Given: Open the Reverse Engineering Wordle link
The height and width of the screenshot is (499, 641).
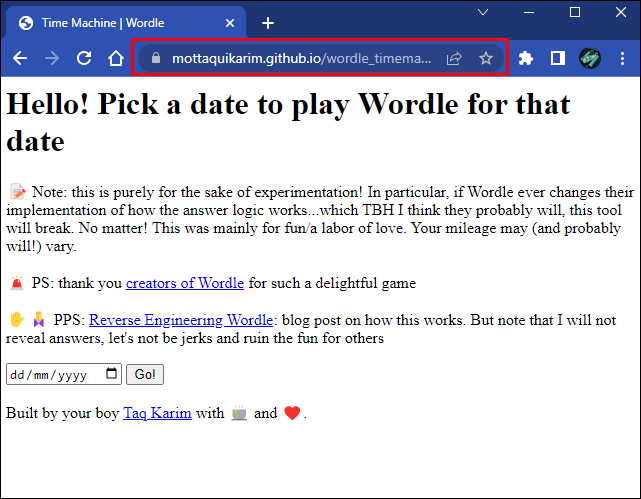Looking at the screenshot, I should [x=181, y=320].
